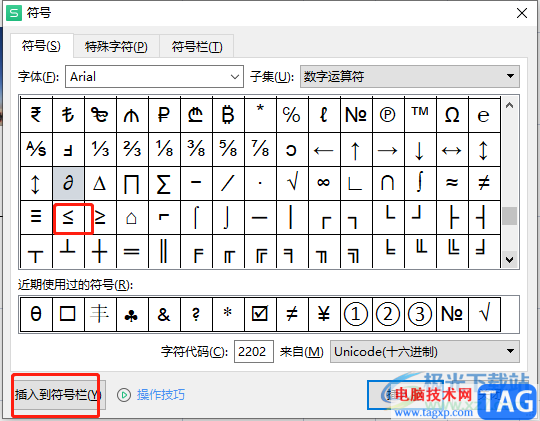Open the 字体 font dropdown
The width and height of the screenshot is (540, 421).
pyautogui.click(x=154, y=76)
